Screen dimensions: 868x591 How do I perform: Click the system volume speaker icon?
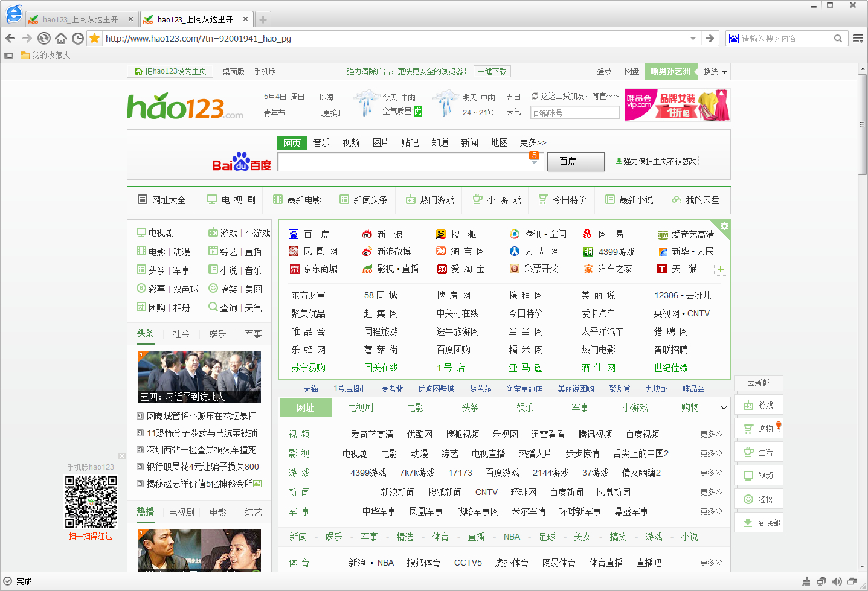pyautogui.click(x=837, y=581)
